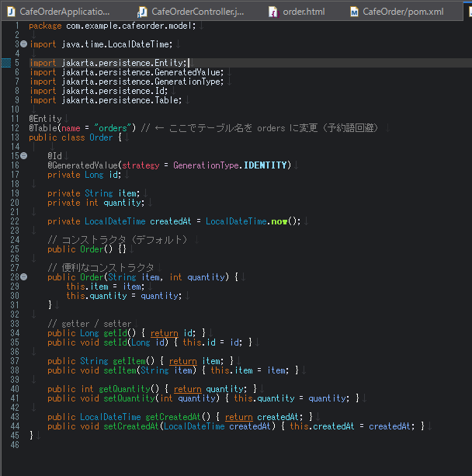
Task: Click the "orders" string in @Table annotation
Action: 111,128
